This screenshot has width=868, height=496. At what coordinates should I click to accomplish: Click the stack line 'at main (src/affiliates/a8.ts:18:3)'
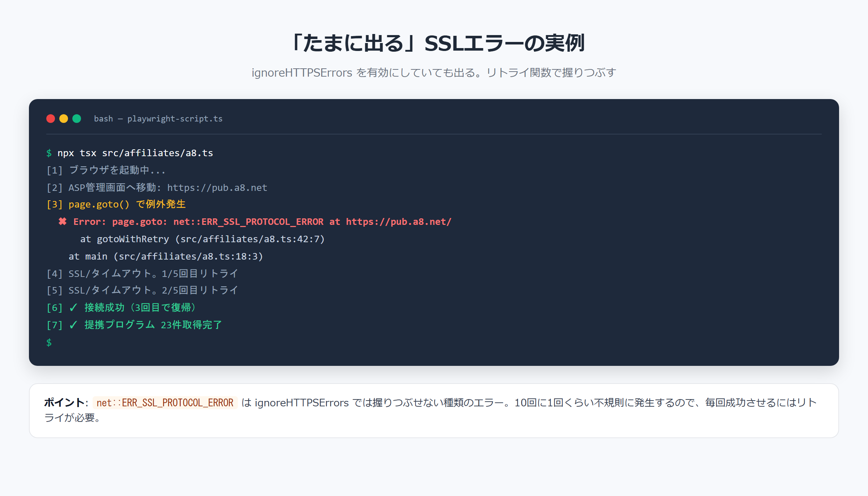(166, 256)
